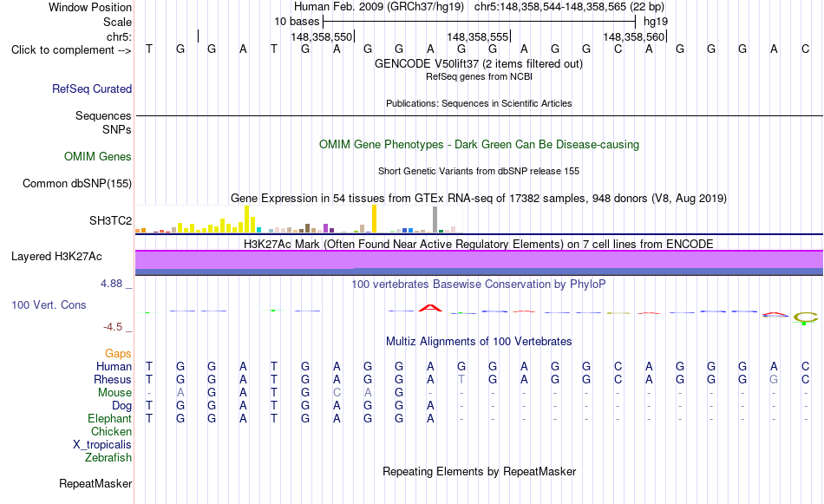Click the tall gray GTEx expression bar

click(x=435, y=219)
